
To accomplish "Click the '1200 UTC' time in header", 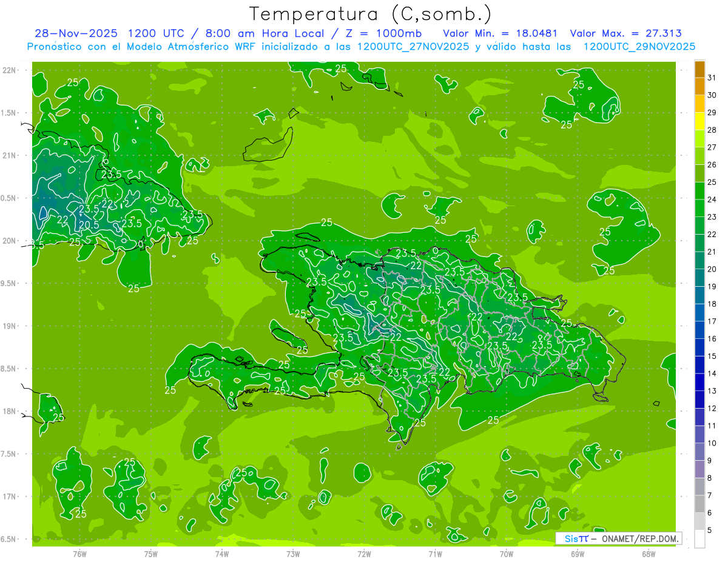I will click(x=157, y=33).
